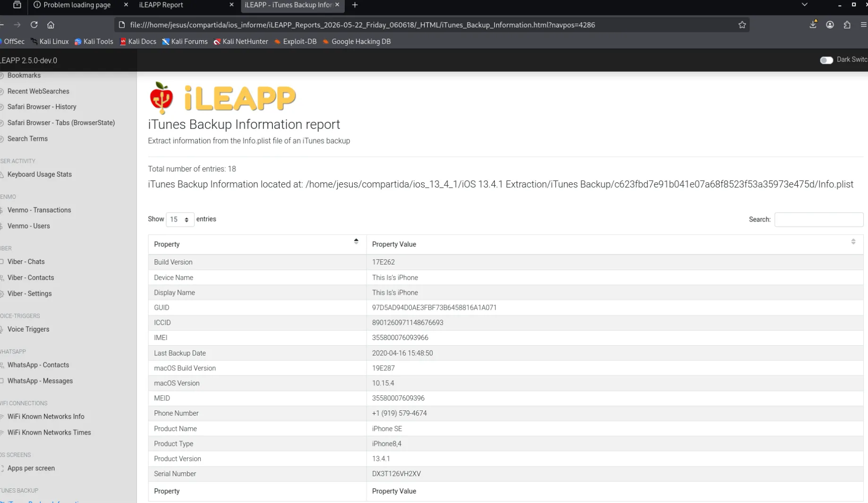The width and height of the screenshot is (868, 503).
Task: Select the Serial Number value DX3T126VH2XV
Action: tap(396, 474)
